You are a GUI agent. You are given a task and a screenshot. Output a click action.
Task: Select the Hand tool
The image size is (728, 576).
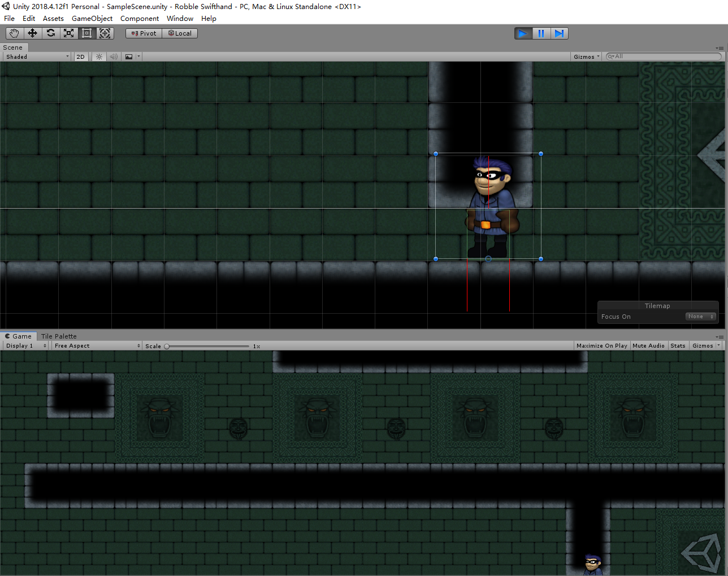coord(15,33)
